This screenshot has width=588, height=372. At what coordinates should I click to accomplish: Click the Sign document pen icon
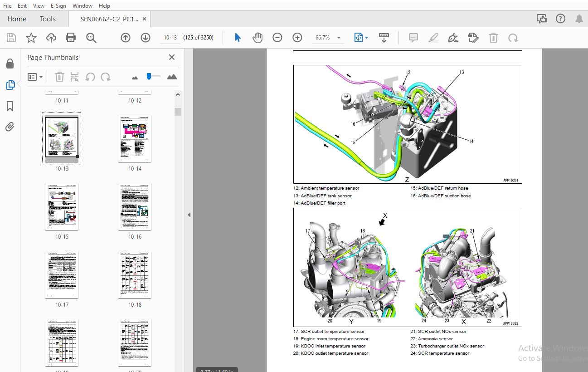pos(453,38)
